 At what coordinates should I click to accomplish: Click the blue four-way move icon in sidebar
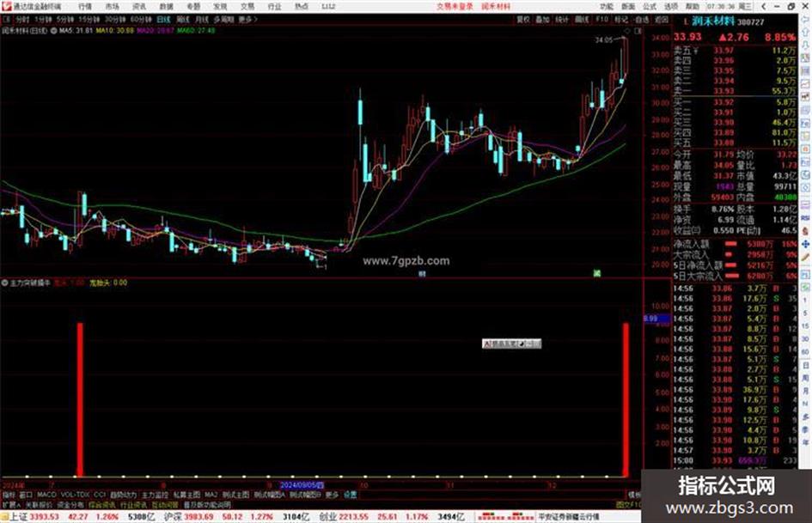point(806,243)
